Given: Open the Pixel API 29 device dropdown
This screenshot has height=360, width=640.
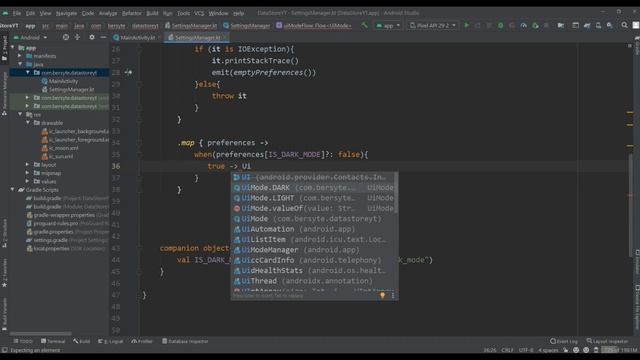Looking at the screenshot, I should (433, 25).
